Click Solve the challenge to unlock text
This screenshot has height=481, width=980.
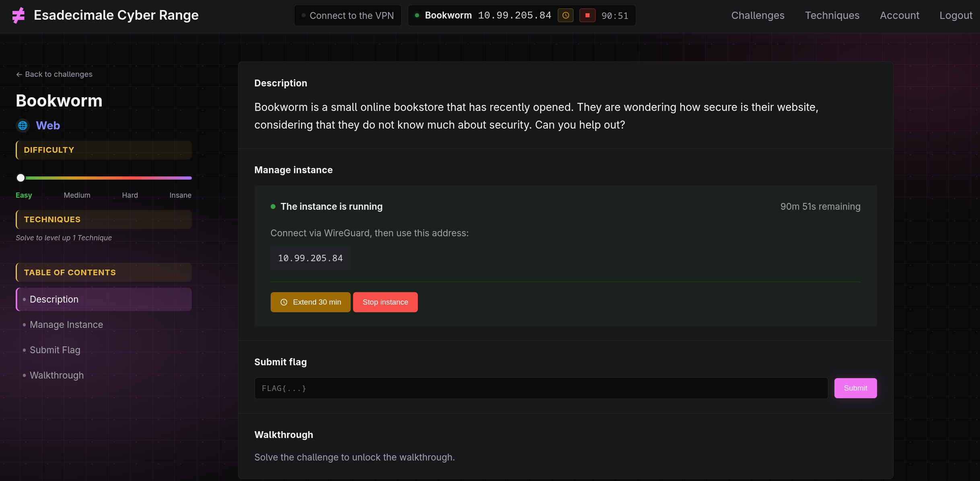click(354, 457)
